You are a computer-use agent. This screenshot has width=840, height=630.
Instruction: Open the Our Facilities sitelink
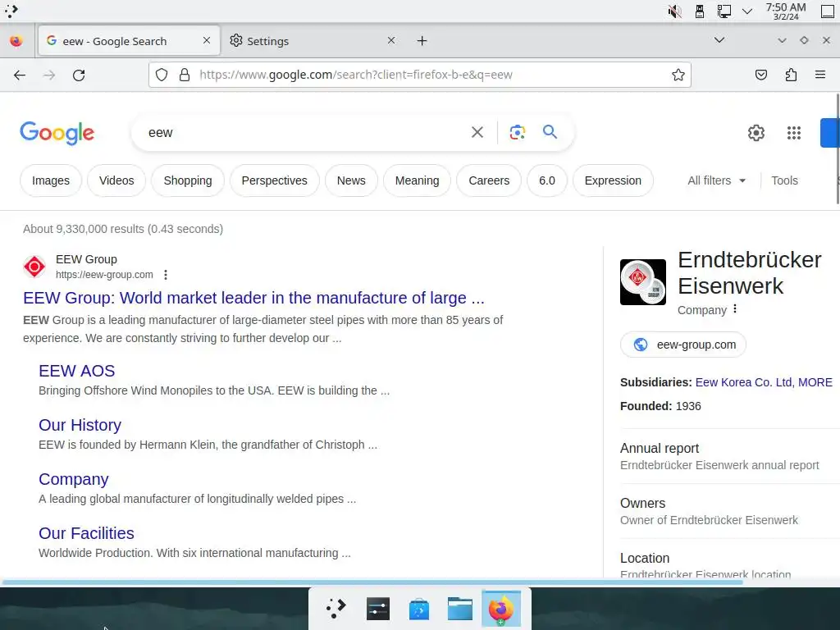[x=86, y=533]
